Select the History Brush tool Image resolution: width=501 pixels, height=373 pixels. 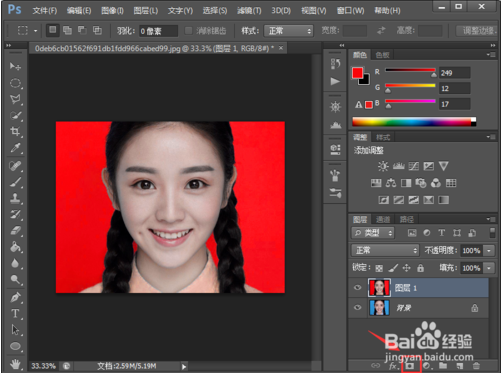tap(15, 214)
